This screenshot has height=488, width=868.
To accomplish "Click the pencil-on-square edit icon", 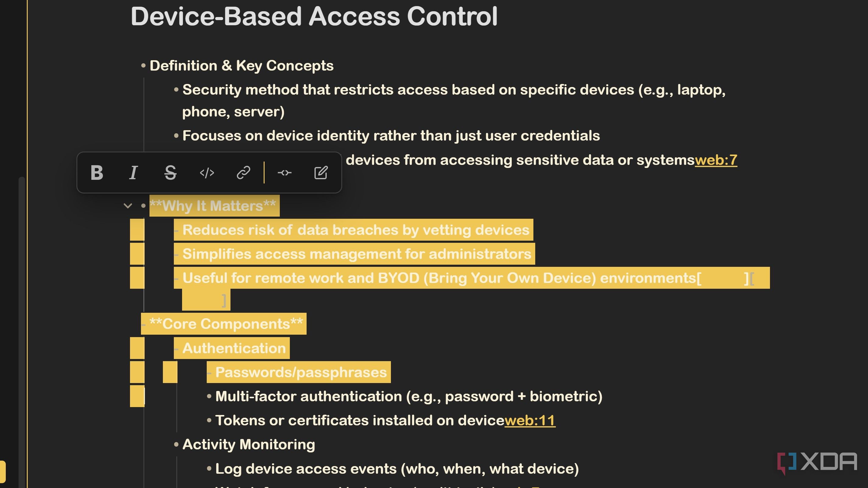I will (x=321, y=173).
